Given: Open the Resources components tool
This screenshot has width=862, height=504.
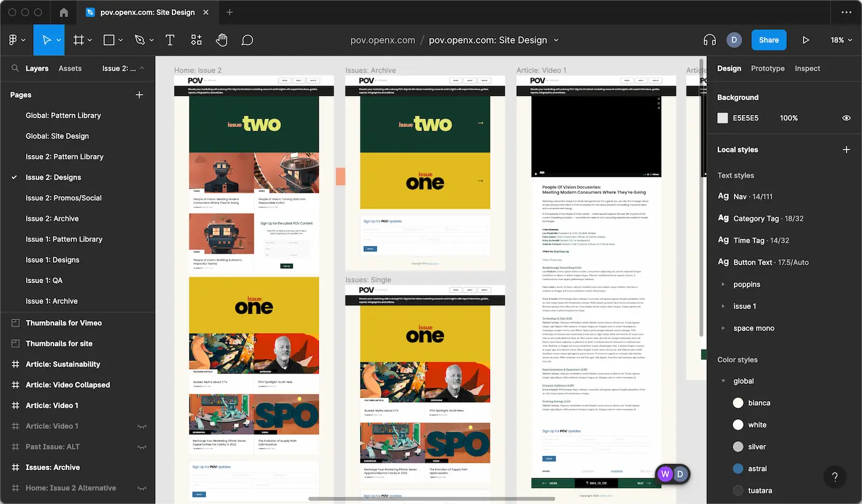Looking at the screenshot, I should 196,40.
